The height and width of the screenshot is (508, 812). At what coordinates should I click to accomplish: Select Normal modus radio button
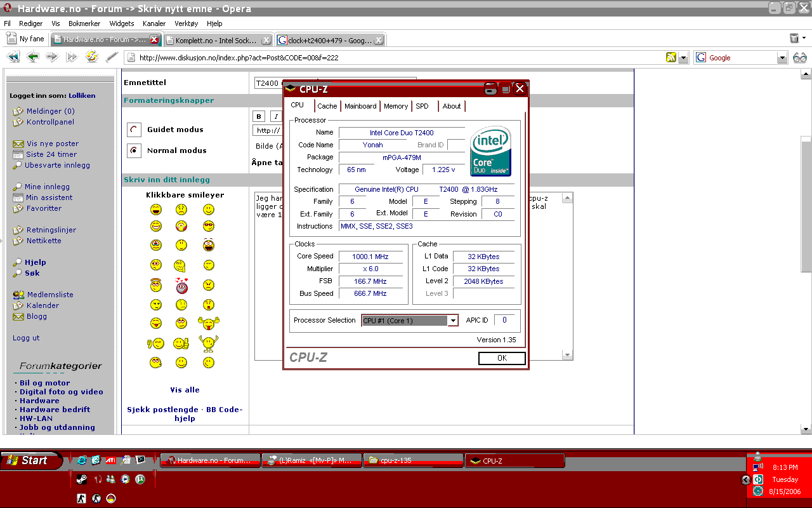tap(134, 150)
